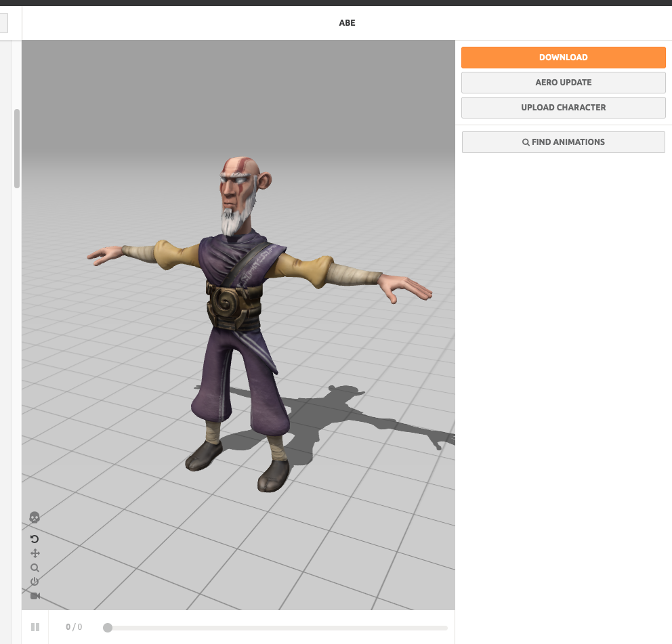Click the ABE character title

click(x=347, y=23)
